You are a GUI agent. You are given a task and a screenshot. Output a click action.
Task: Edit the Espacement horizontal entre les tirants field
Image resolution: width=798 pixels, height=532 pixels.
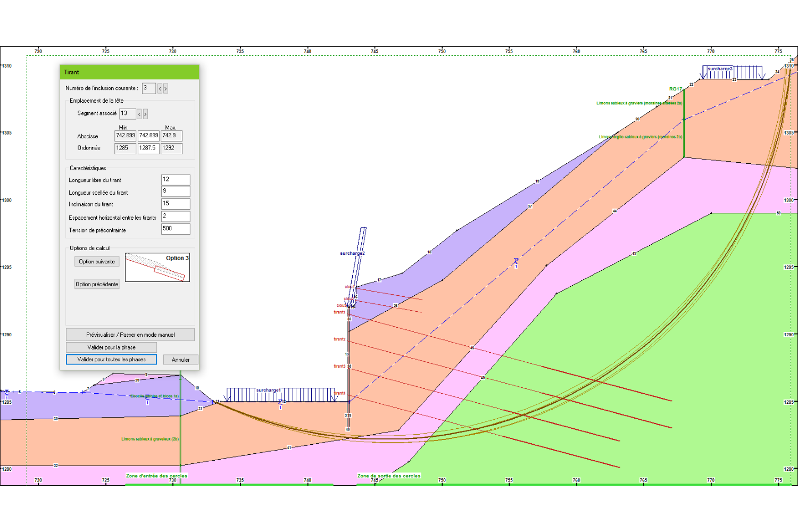pyautogui.click(x=175, y=217)
